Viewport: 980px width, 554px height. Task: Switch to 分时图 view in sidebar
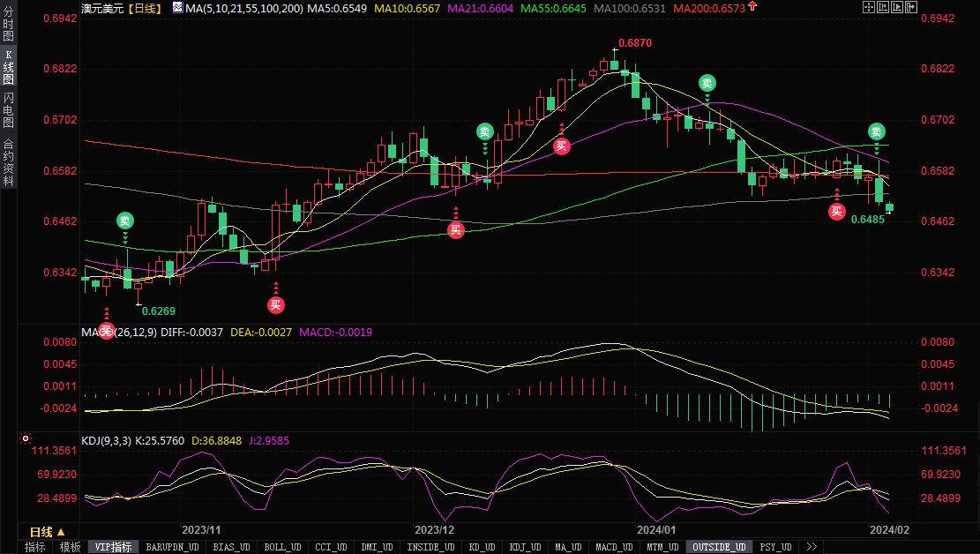coord(8,29)
